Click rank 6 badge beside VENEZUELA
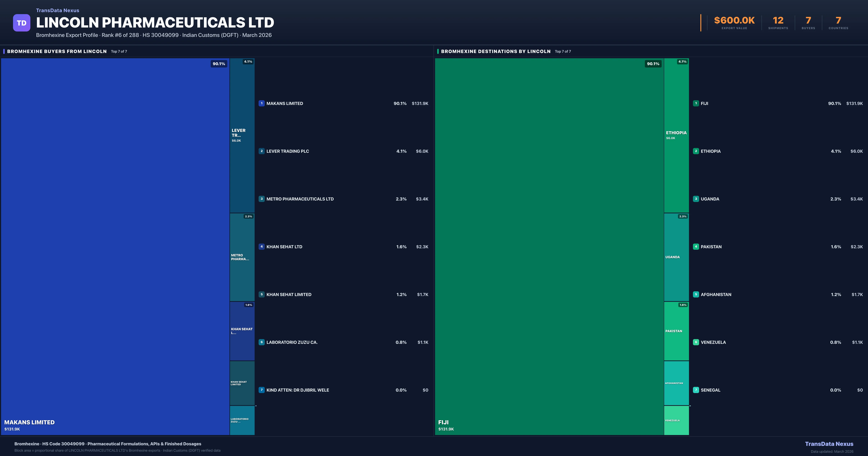This screenshot has width=868, height=456. (x=696, y=342)
